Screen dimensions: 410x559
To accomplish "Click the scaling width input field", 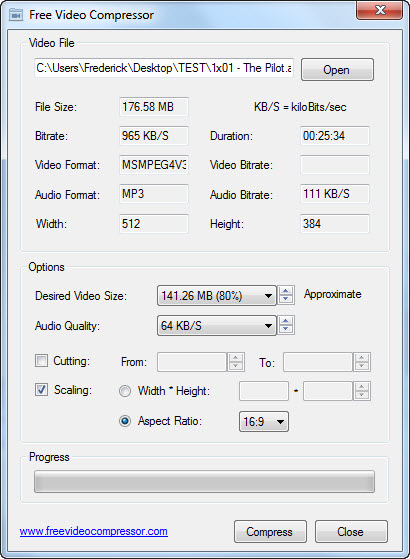I will (x=264, y=391).
